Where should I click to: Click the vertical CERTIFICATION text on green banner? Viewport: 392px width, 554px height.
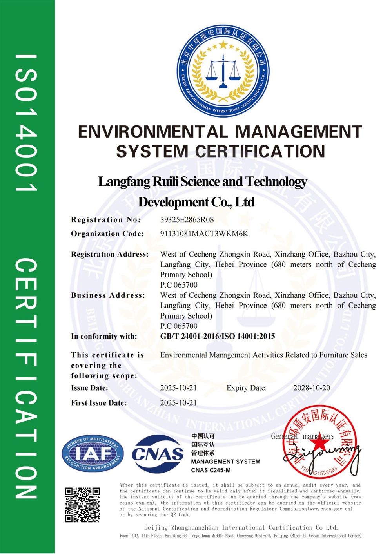click(27, 378)
